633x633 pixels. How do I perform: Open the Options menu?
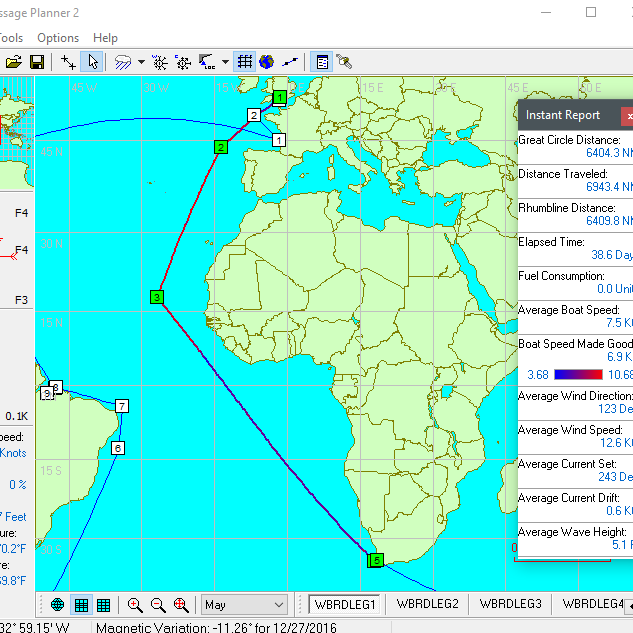(58, 38)
